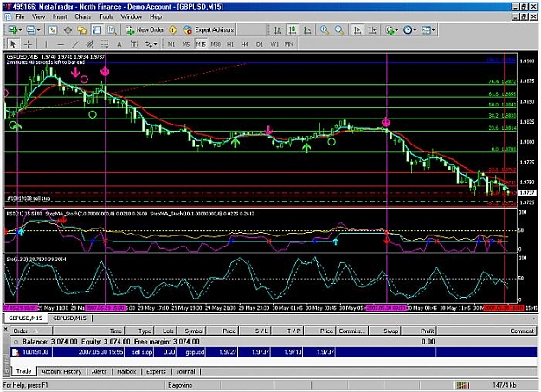Select the M15 timeframe button
The width and height of the screenshot is (541, 392).
pos(201,44)
